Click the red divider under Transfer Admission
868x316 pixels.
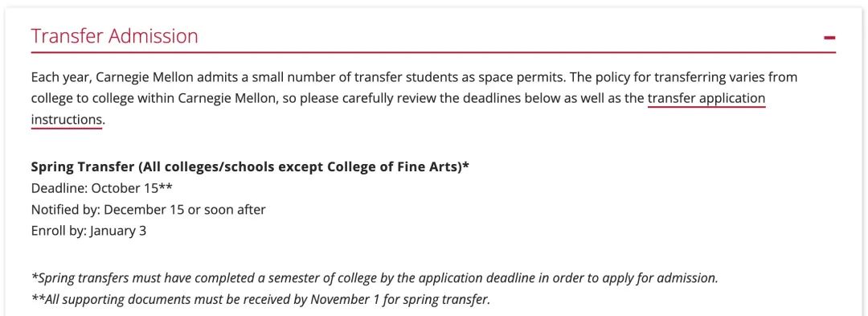click(433, 52)
